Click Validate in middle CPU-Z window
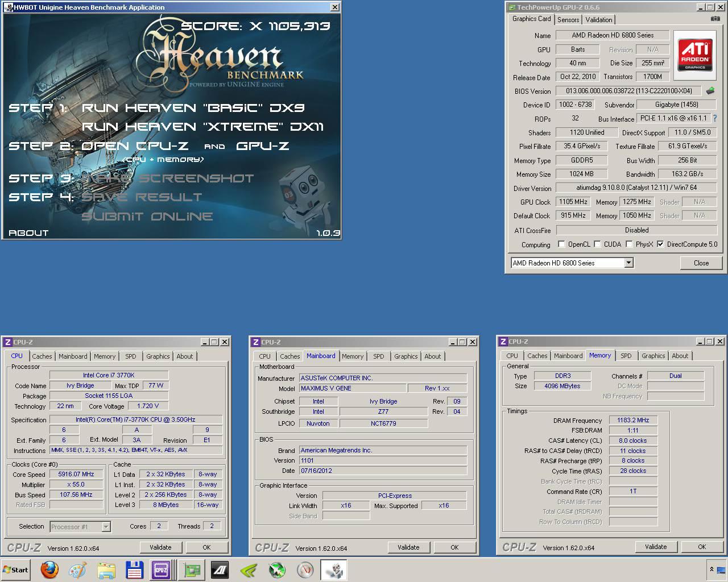 point(408,547)
